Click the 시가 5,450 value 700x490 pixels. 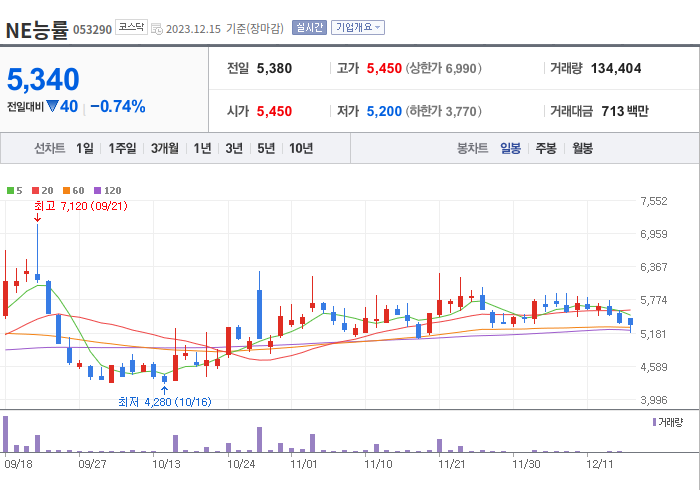[x=274, y=111]
